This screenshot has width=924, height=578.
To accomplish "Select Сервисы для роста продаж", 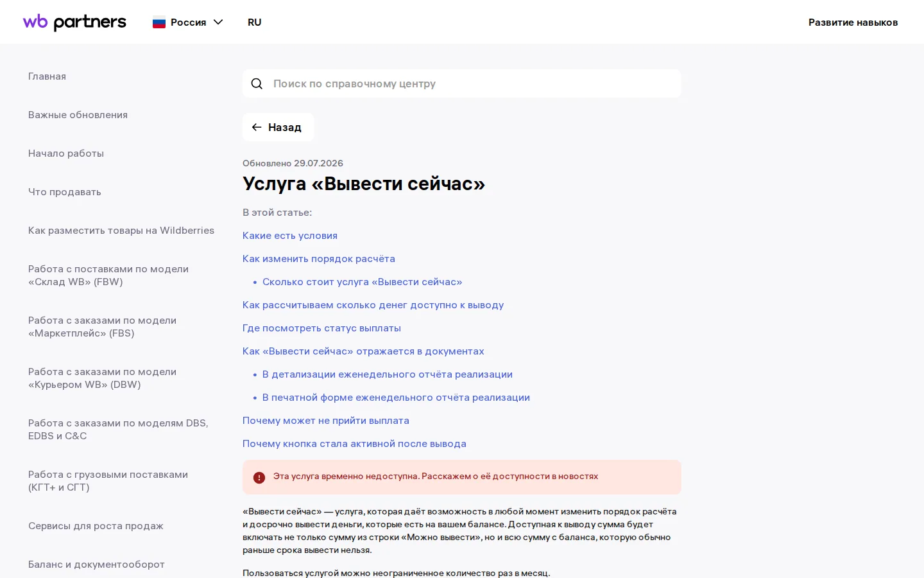I will pyautogui.click(x=96, y=526).
